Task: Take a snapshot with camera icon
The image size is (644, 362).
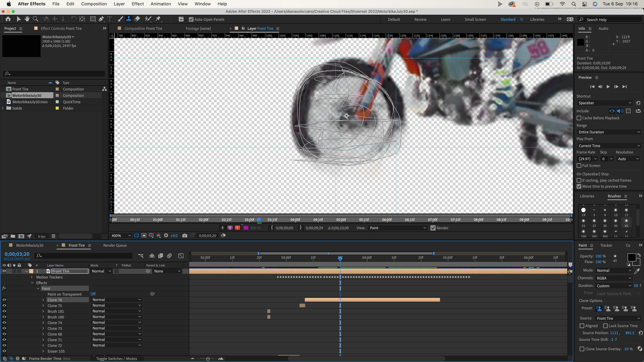Action: click(x=184, y=236)
